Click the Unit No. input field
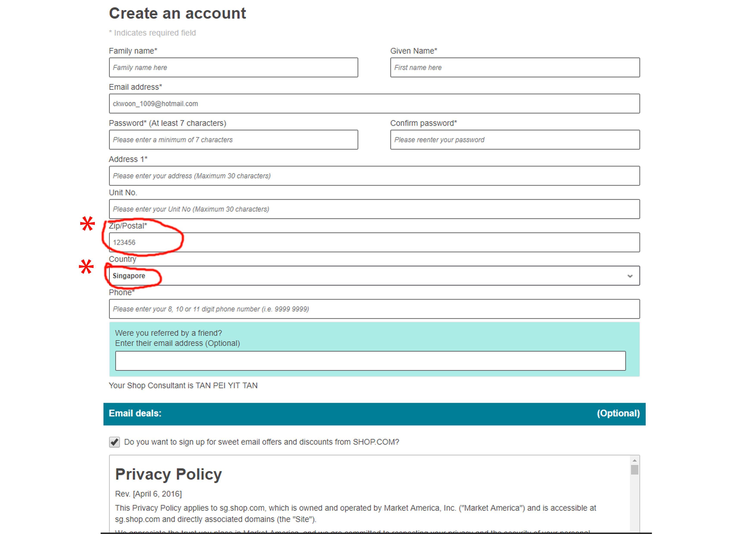Screen dimensions: 756x534 click(374, 209)
